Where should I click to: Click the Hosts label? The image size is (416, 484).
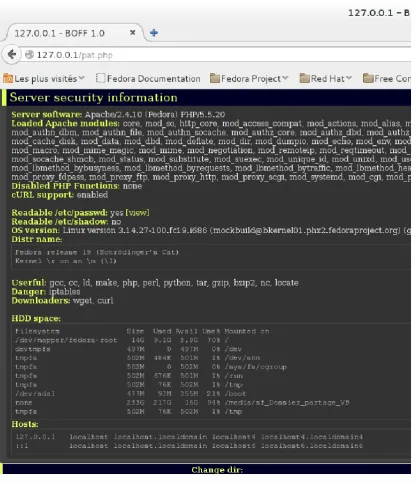click(x=25, y=424)
